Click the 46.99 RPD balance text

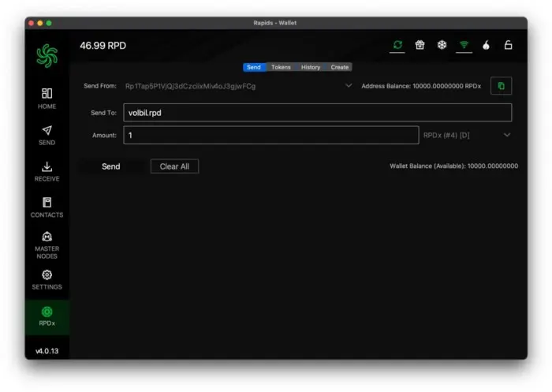point(103,46)
